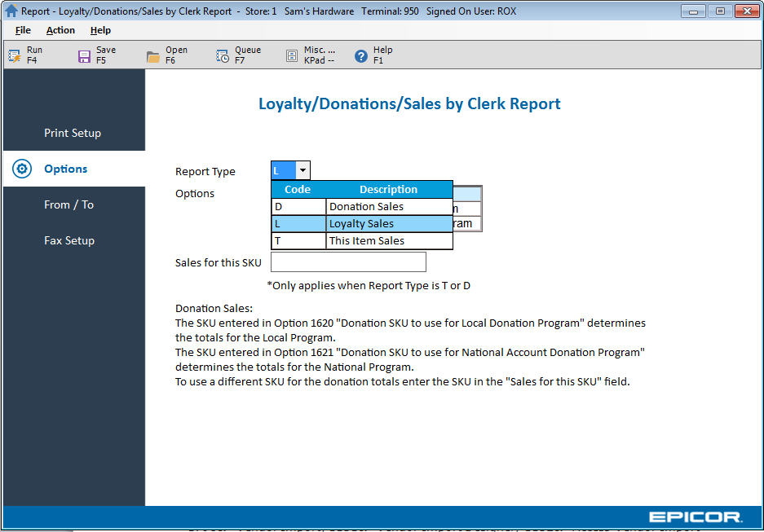Screen dimensions: 764x532
Task: Click the home icon in title bar
Action: 11,11
